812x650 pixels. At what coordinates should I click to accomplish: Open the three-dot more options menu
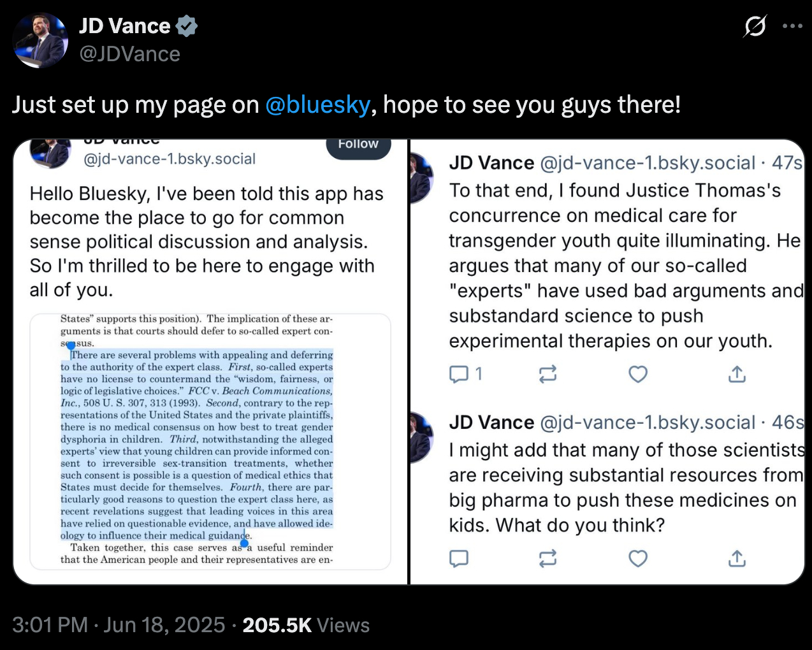coord(792,26)
